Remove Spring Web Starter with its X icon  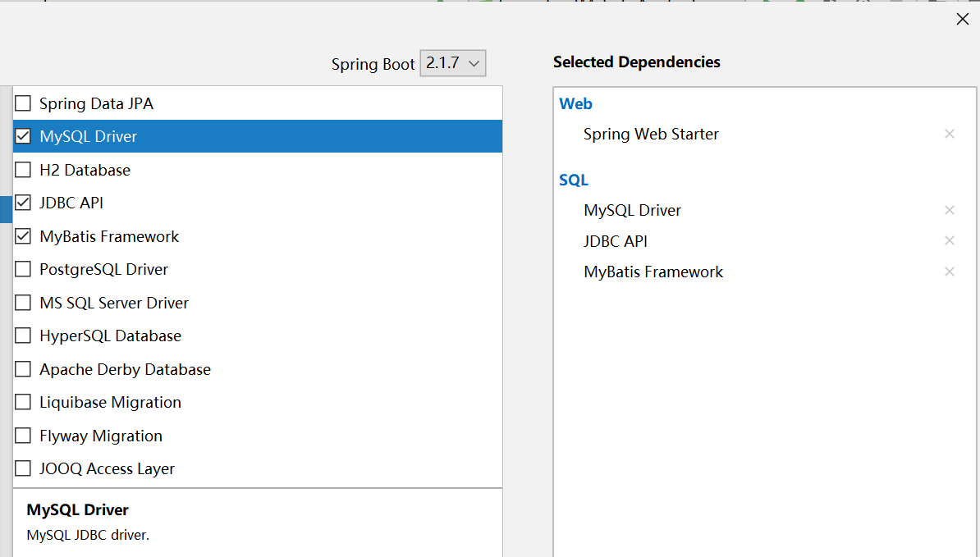coord(950,134)
